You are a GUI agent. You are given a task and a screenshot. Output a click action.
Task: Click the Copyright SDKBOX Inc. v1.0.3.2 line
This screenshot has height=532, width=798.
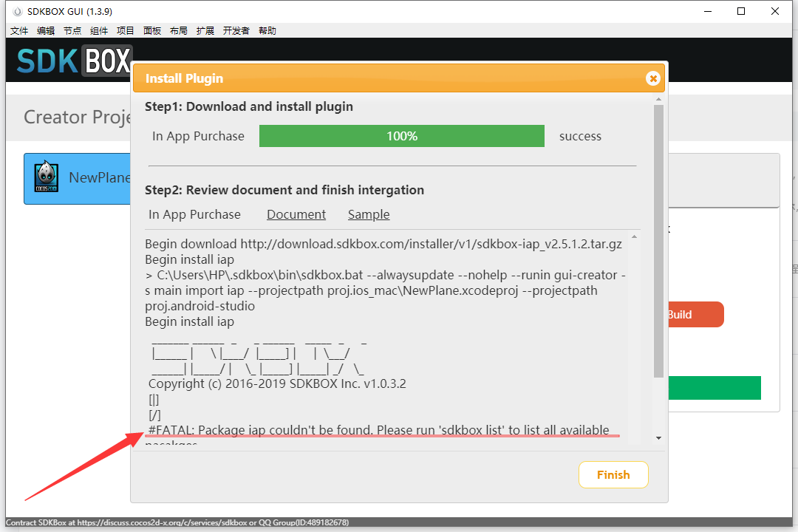[277, 383]
